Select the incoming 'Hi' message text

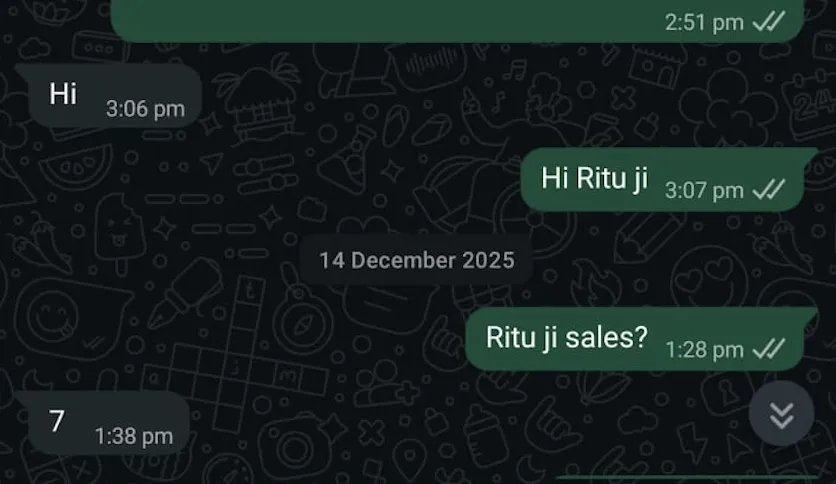point(63,94)
